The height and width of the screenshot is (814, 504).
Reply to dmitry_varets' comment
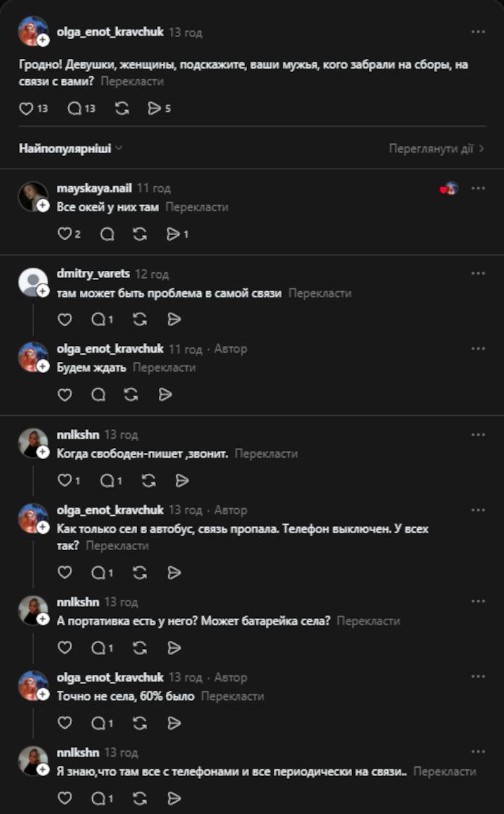point(98,319)
